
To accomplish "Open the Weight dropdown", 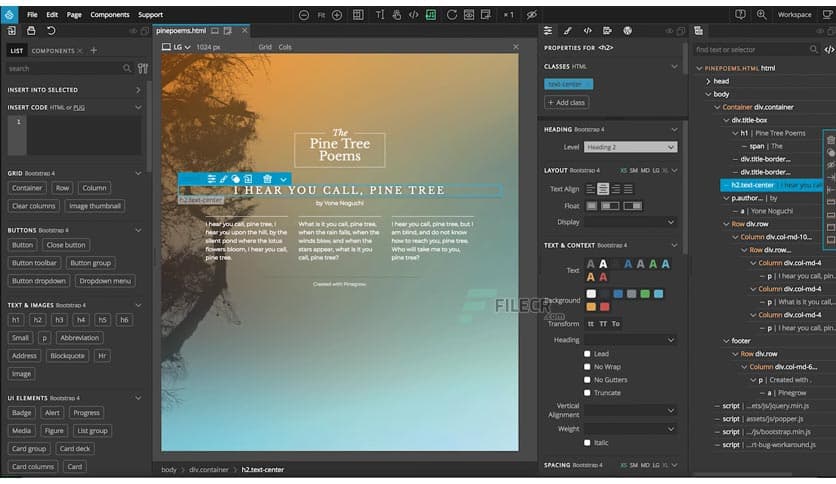I will [630, 429].
